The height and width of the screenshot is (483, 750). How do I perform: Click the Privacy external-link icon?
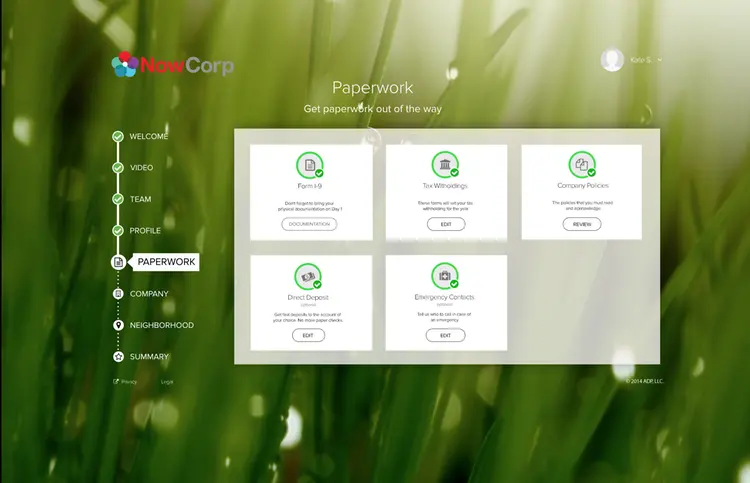coord(116,382)
